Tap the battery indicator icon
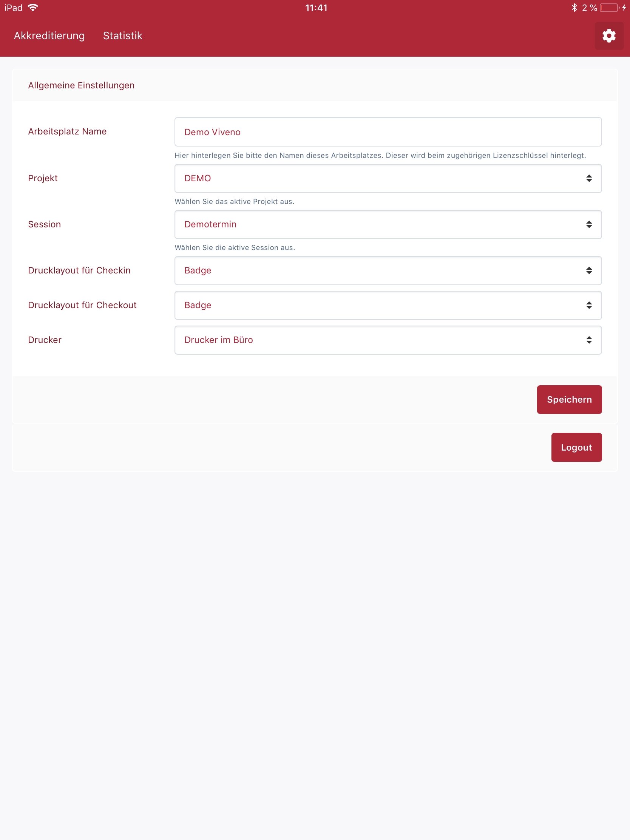 click(x=609, y=8)
